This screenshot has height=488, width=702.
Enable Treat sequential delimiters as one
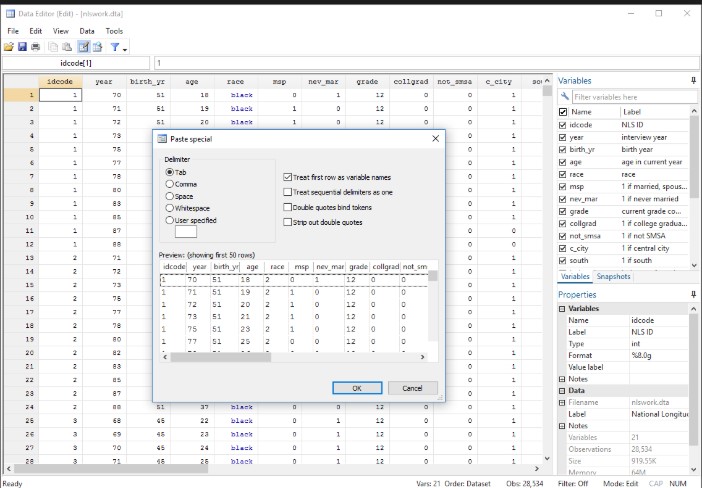[287, 192]
